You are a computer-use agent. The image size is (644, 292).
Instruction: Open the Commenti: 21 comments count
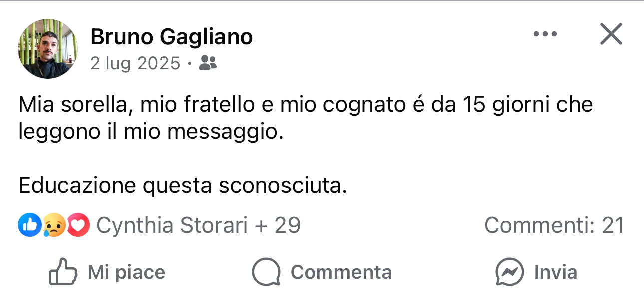pyautogui.click(x=554, y=225)
